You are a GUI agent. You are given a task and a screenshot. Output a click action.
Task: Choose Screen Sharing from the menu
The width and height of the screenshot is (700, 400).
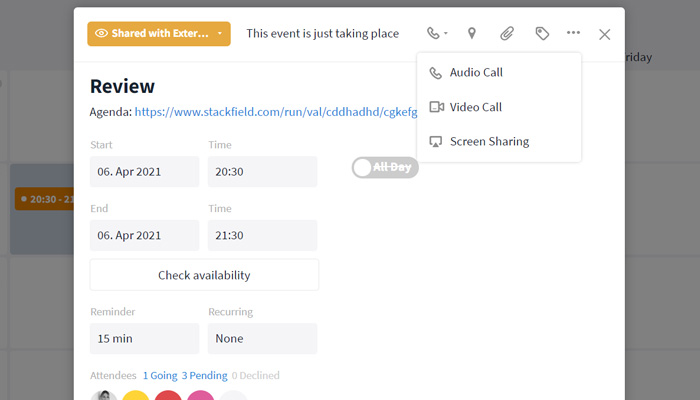tap(499, 142)
